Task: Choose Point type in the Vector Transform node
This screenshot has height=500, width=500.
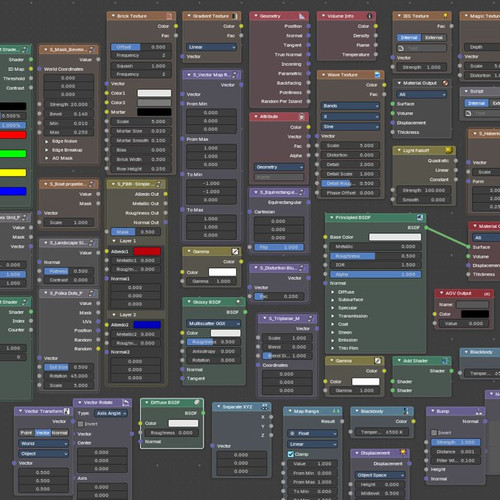Action: 26,433
